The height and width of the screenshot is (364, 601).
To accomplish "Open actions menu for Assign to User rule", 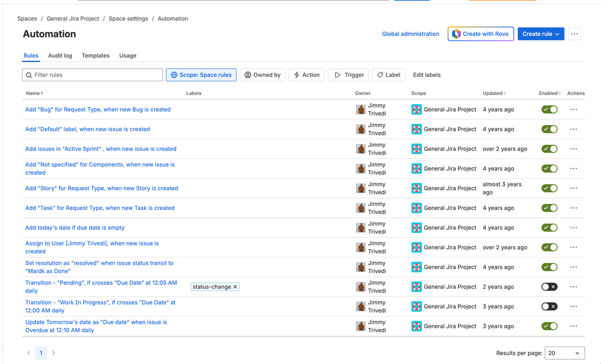I will 573,247.
